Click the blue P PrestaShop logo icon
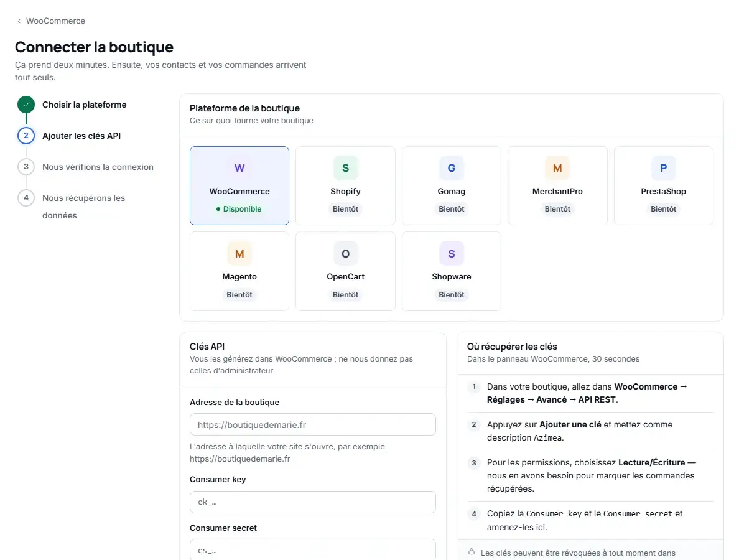Image resolution: width=739 pixels, height=560 pixels. 664,168
